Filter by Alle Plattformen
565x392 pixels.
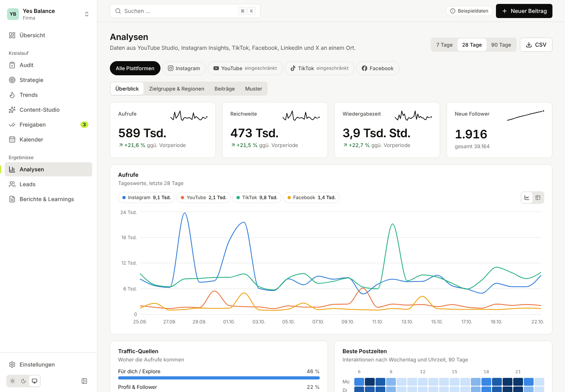135,68
